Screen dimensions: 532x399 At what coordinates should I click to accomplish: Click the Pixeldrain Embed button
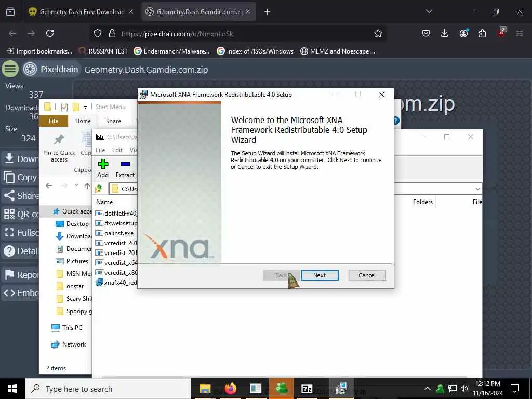coord(20,293)
